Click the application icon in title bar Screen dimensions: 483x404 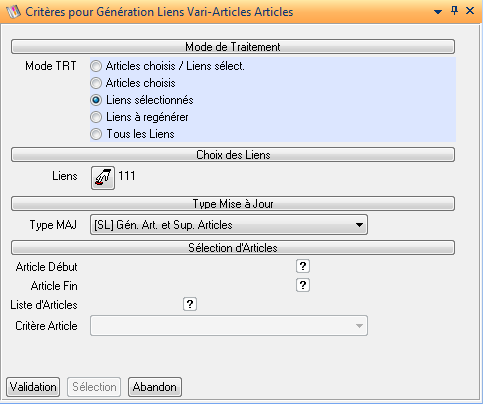(x=13, y=12)
